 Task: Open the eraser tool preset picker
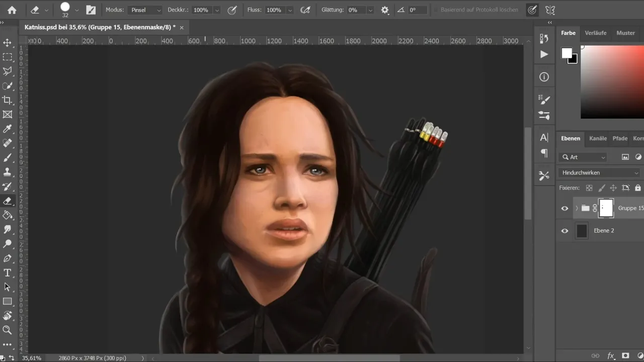coord(46,10)
